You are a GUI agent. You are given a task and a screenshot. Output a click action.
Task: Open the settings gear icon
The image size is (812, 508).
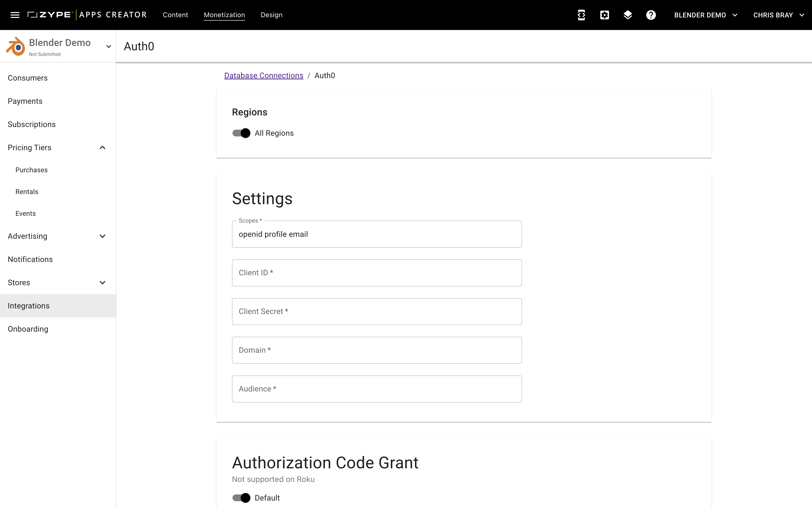(x=604, y=15)
